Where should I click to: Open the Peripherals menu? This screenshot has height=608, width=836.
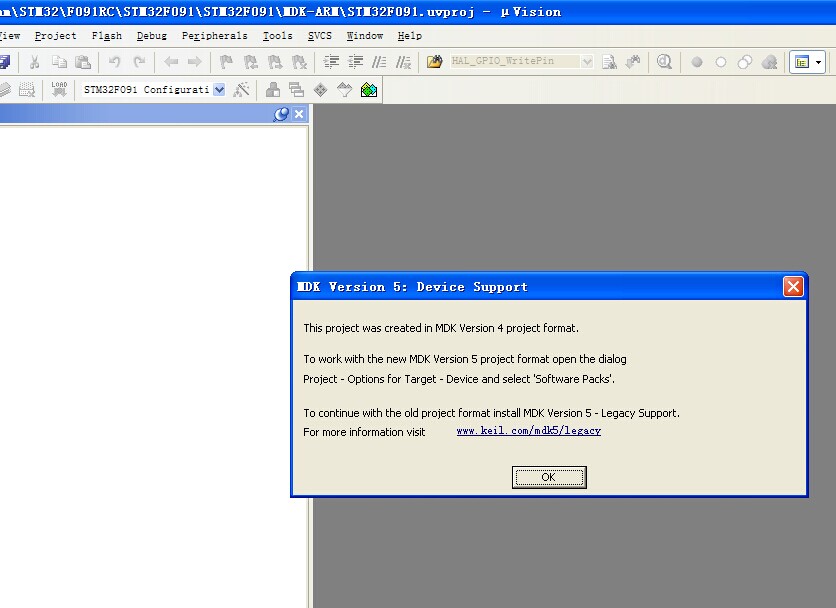point(215,36)
